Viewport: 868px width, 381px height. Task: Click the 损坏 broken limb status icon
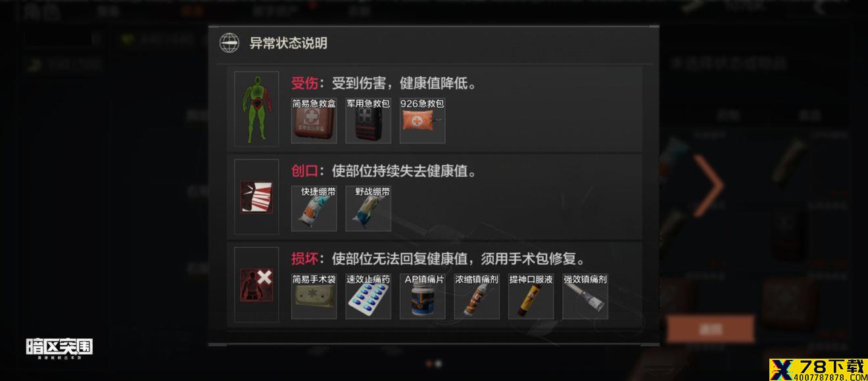point(256,284)
